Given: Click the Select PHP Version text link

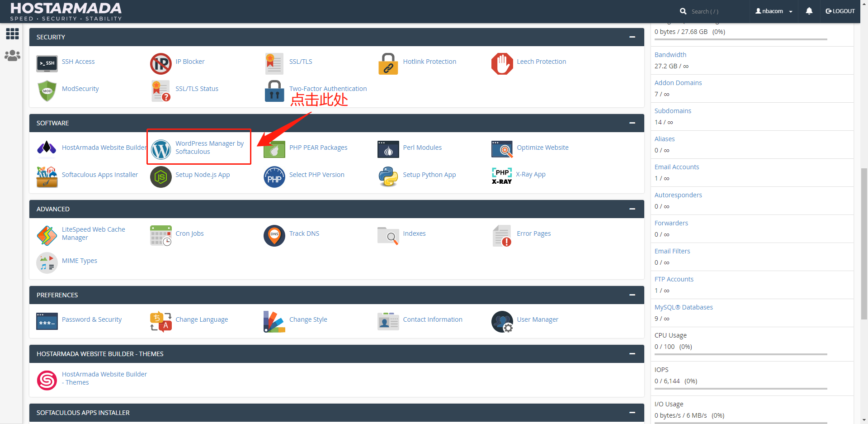Looking at the screenshot, I should coord(317,175).
